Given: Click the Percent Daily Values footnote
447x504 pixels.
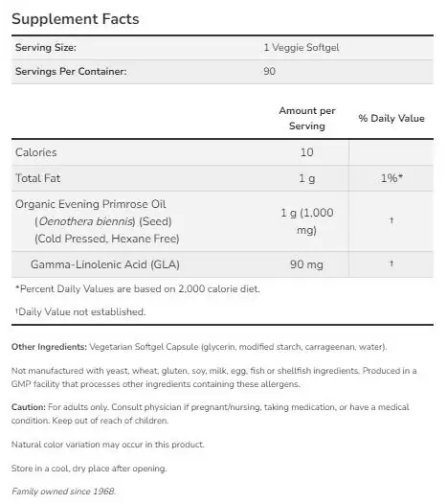Looking at the screenshot, I should (138, 289).
